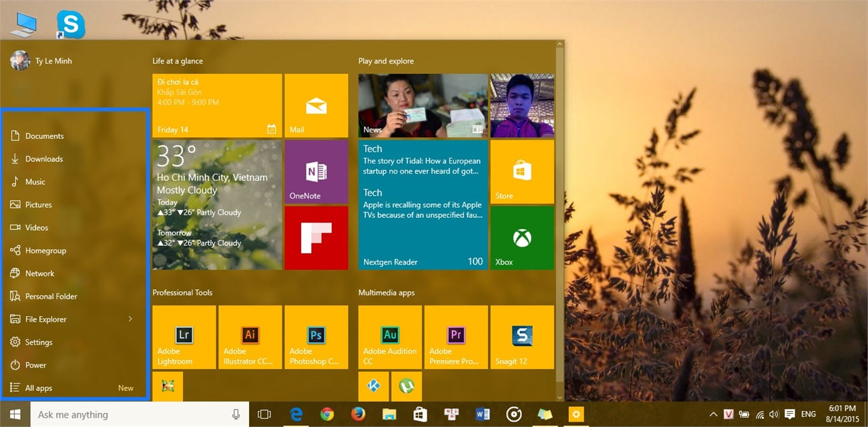Launch the Xbox tile
This screenshot has height=427, width=868.
coord(522,238)
